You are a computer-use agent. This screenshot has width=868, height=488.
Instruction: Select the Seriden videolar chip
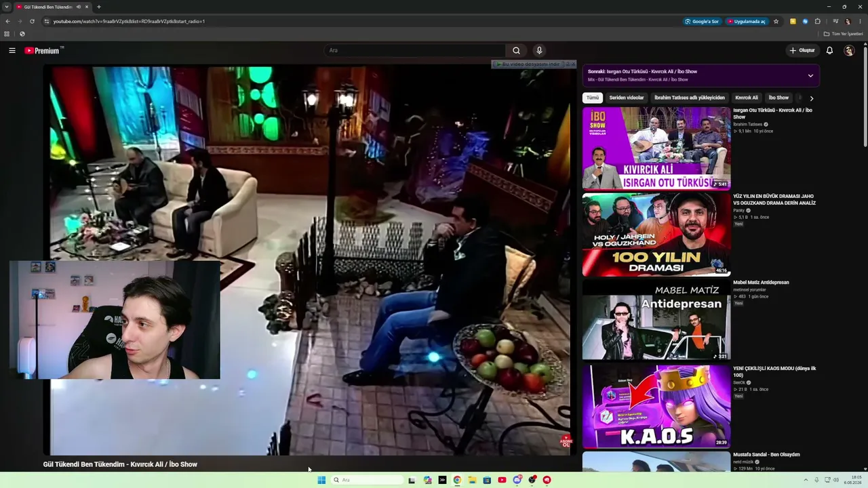[x=627, y=98]
